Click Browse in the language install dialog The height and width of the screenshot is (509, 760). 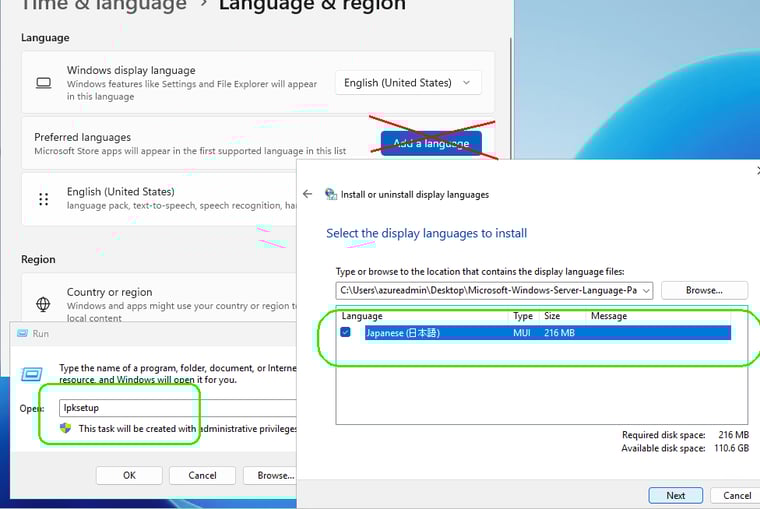[704, 290]
